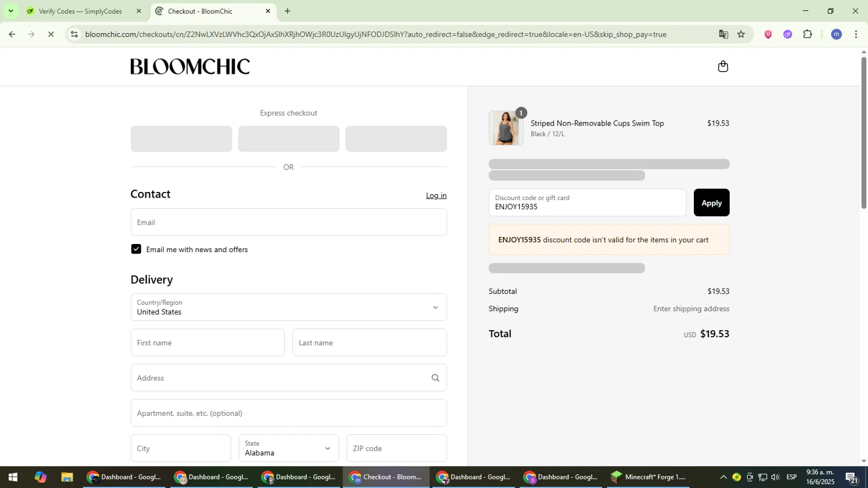Click the address search magnifier icon
868x488 pixels.
pyautogui.click(x=435, y=378)
